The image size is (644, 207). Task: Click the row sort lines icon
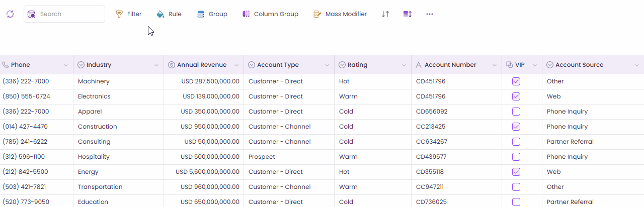pyautogui.click(x=408, y=14)
